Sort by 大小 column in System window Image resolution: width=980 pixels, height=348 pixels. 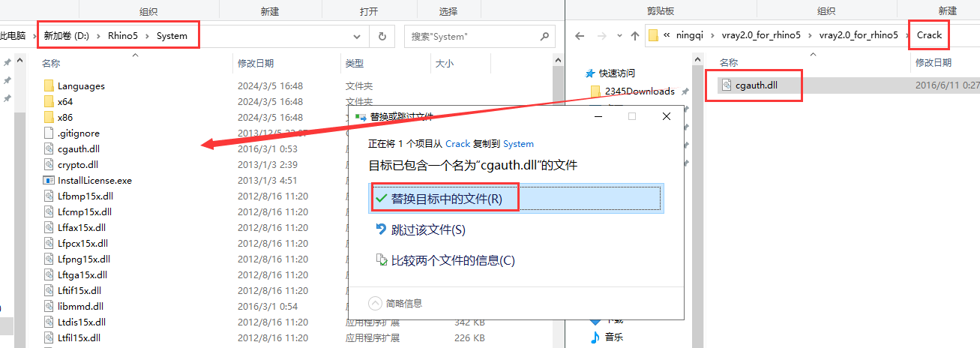(444, 64)
